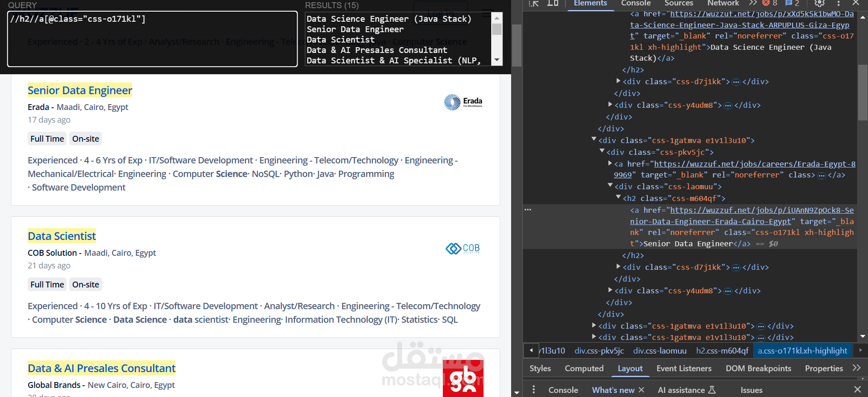Open the Data & AI Presales Consultant job
868x397 pixels.
[x=102, y=368]
